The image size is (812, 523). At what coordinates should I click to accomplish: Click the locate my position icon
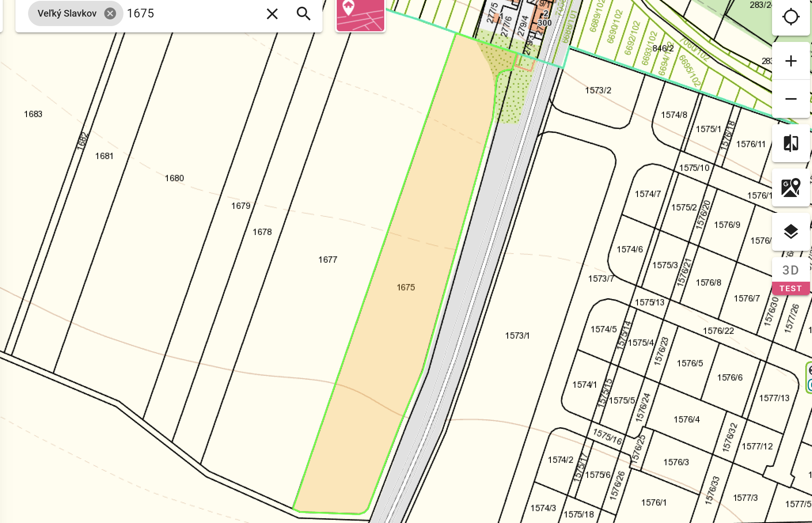click(791, 17)
